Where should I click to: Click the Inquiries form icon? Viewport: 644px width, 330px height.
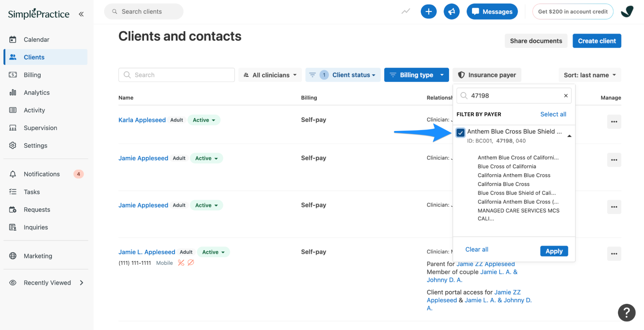pos(13,227)
